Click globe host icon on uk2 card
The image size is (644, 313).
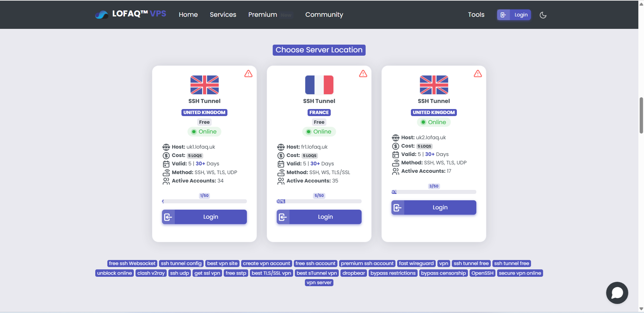pyautogui.click(x=395, y=138)
